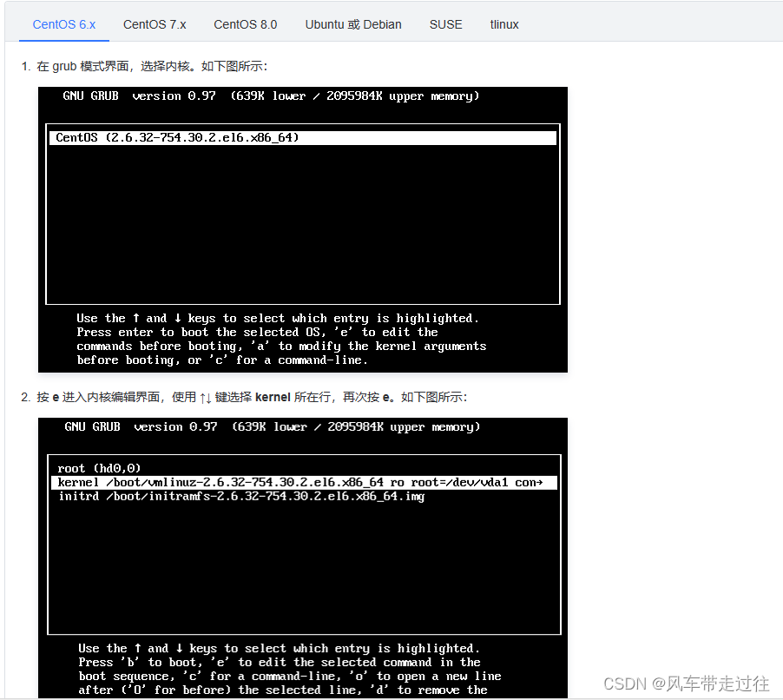Click 'Press 'b' to boot' line in second image

[x=280, y=663]
